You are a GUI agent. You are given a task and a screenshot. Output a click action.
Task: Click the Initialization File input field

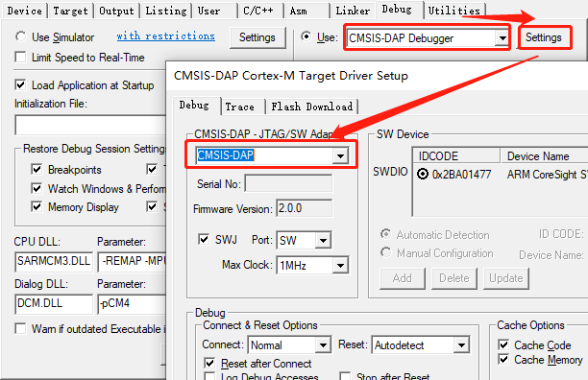[x=90, y=125]
